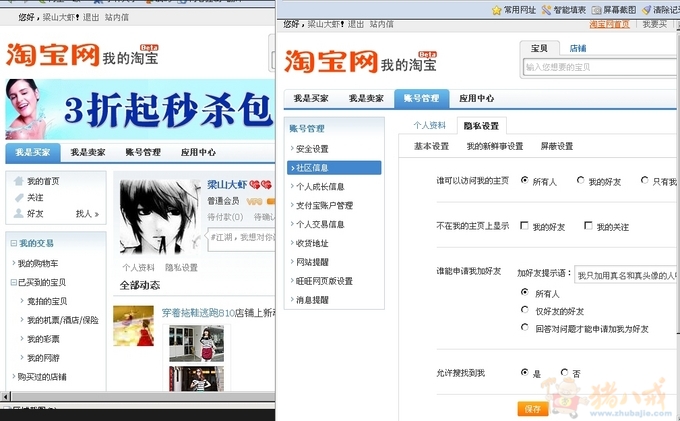
Task: Open 我的网游 entry
Action: (43, 358)
